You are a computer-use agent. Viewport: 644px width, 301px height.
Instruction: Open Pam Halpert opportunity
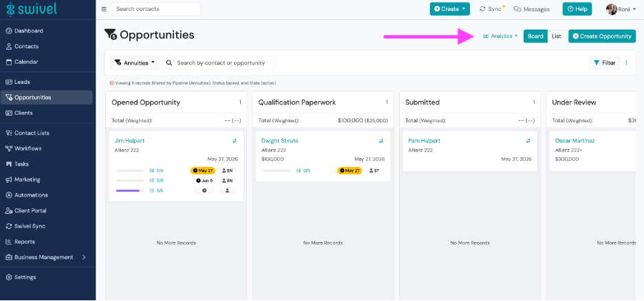(425, 141)
